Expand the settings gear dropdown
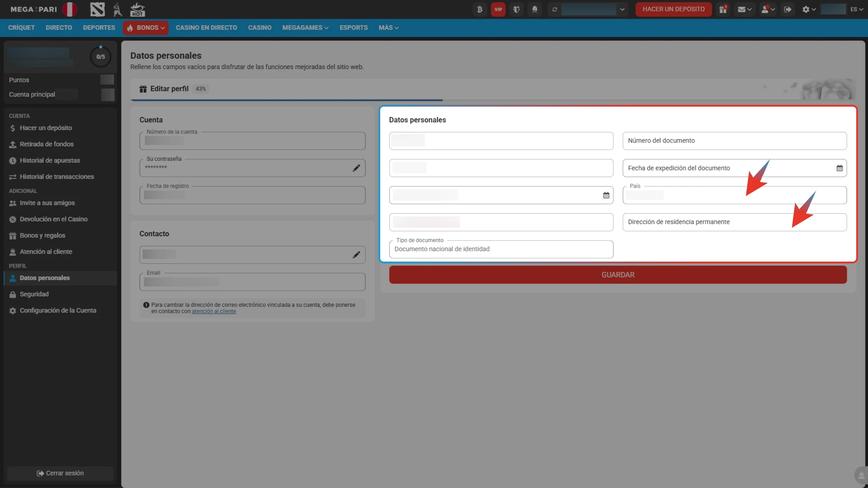868x488 pixels. (809, 9)
